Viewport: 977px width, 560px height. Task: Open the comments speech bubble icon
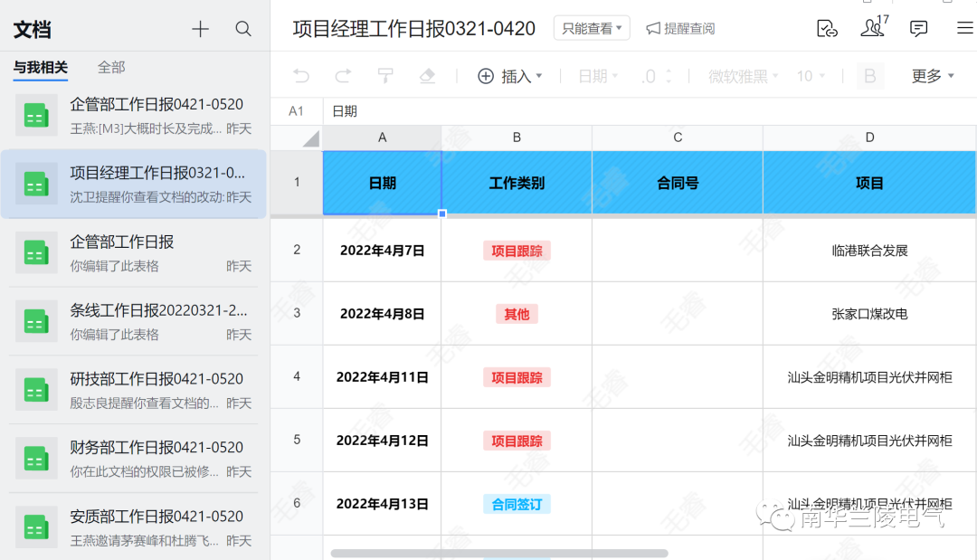click(x=918, y=29)
